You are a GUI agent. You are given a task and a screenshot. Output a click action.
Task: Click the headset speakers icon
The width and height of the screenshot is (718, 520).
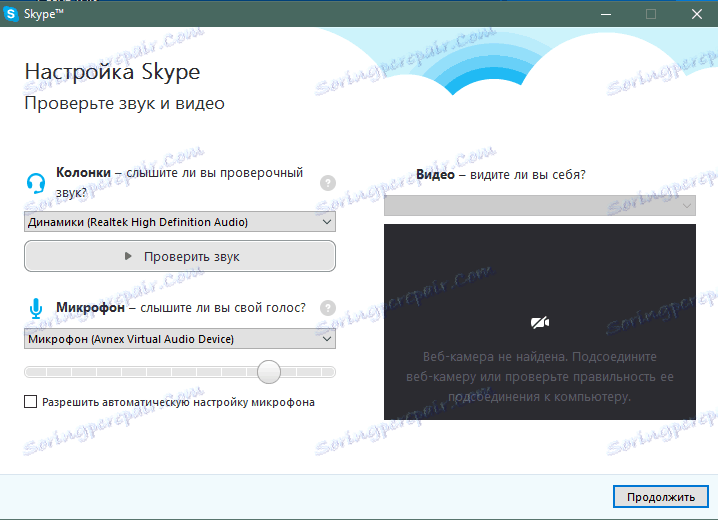[x=36, y=183]
